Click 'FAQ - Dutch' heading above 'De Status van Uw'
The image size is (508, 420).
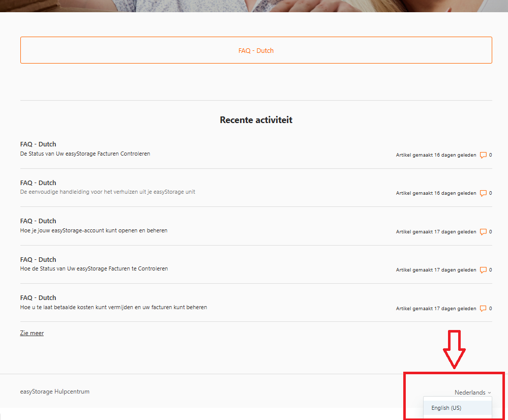point(38,144)
